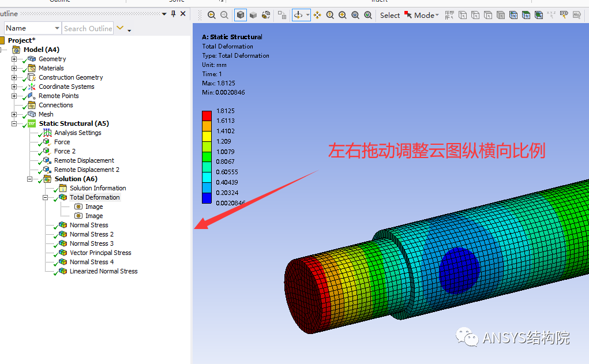This screenshot has width=589, height=364.
Task: Activate the Box Zoom tool
Action: (x=343, y=15)
